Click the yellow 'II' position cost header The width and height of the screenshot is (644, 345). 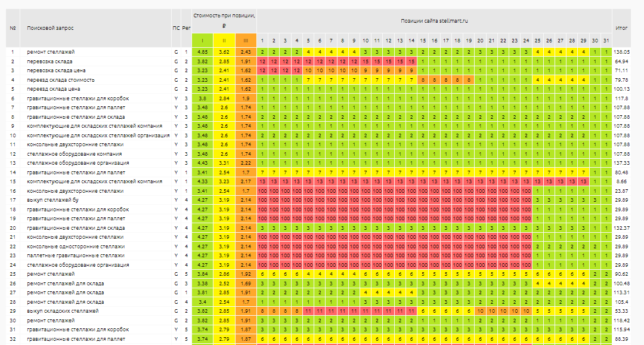point(224,41)
